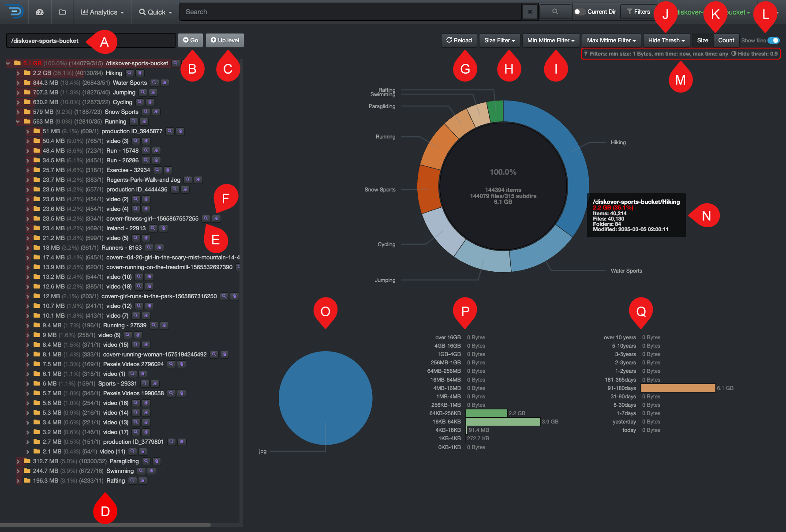Clear the search box with the X icon

(x=529, y=12)
